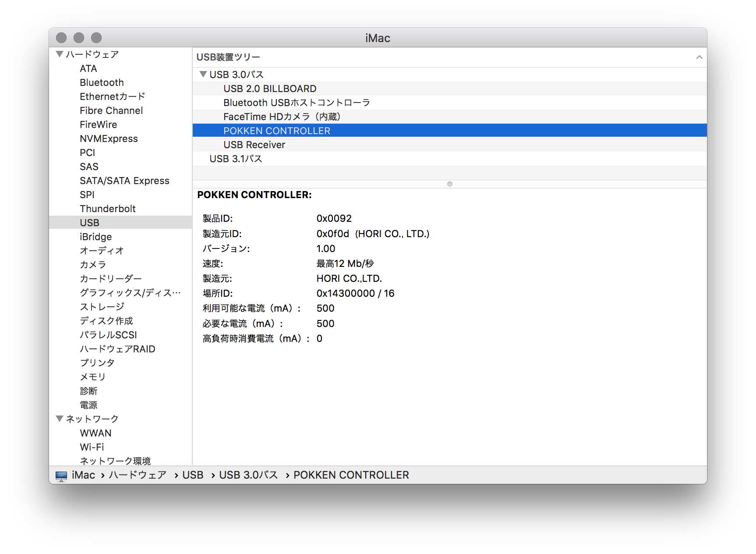Click the 利用可能な電流 value 500

(x=325, y=308)
